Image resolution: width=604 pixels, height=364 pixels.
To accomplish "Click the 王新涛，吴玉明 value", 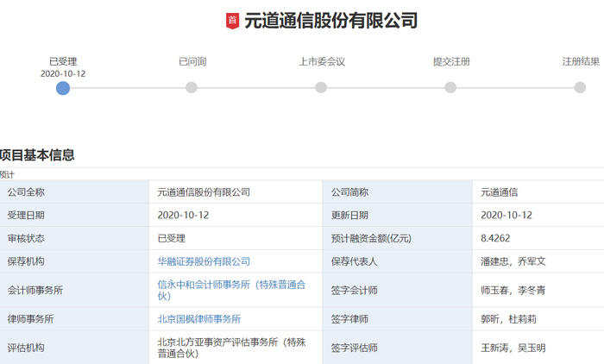I will pos(513,348).
